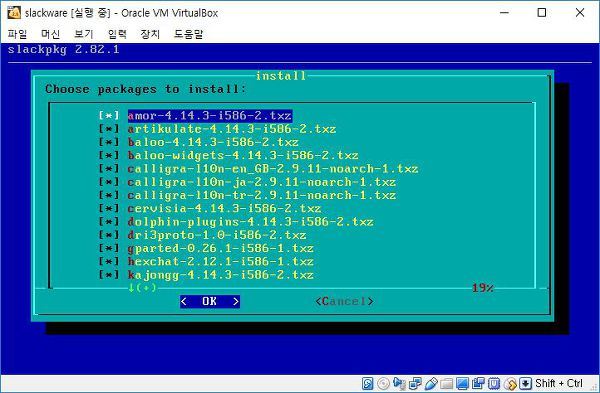This screenshot has width=600, height=393.
Task: Minimize the VirtualBox window
Action: pyautogui.click(x=505, y=13)
